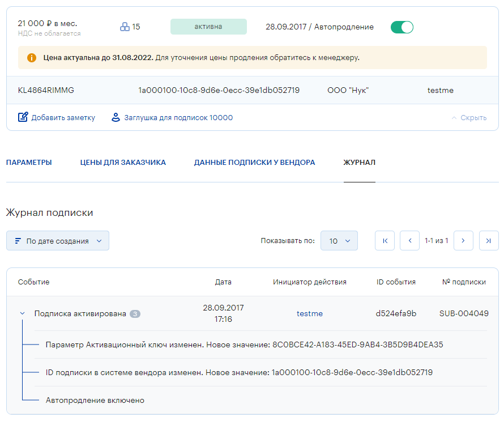This screenshot has height=421, width=504.
Task: Collapse the 'Подписка активирована' event row
Action: tap(22, 313)
